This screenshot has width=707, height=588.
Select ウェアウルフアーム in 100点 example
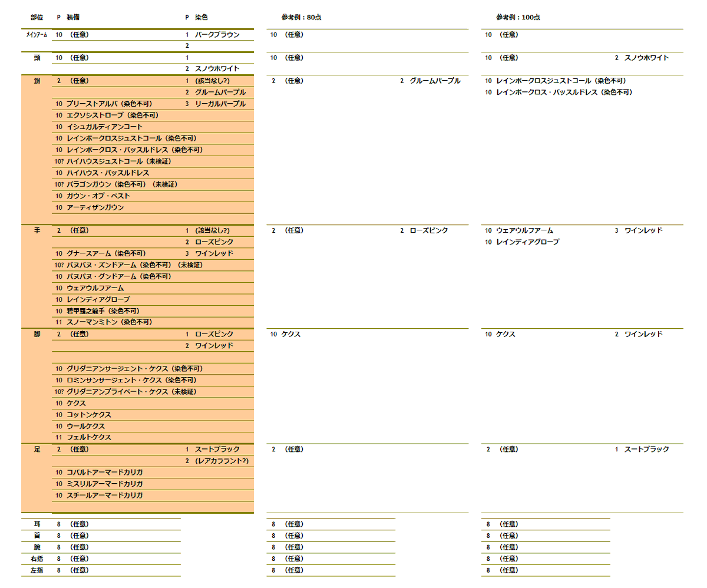(x=525, y=230)
